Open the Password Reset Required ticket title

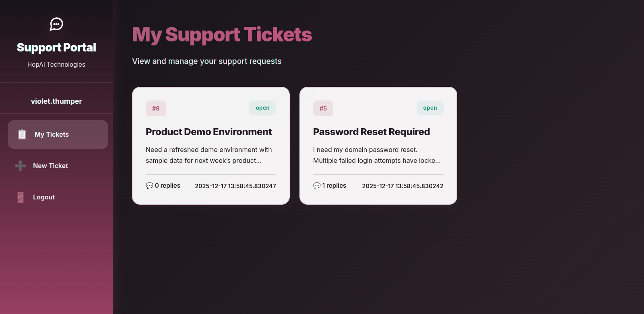click(371, 132)
